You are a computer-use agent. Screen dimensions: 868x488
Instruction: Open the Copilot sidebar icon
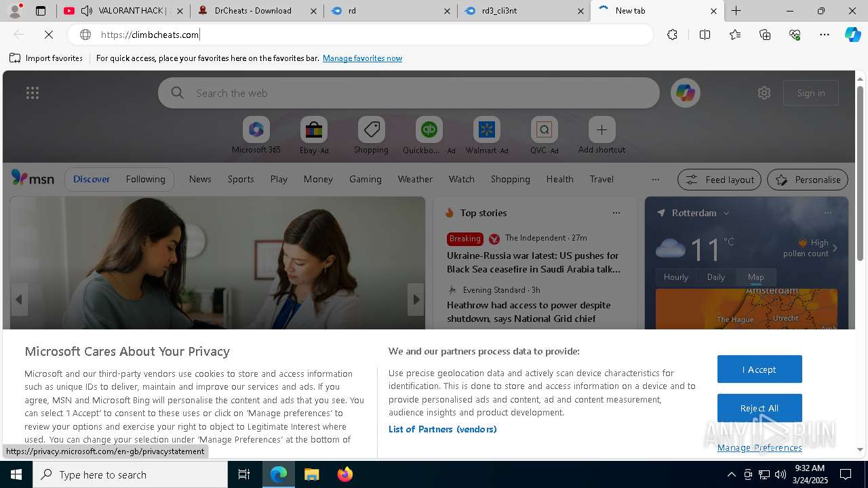coord(852,35)
